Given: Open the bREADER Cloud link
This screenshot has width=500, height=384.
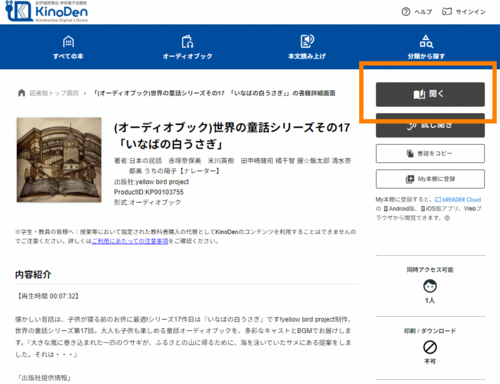Looking at the screenshot, I should click(458, 200).
